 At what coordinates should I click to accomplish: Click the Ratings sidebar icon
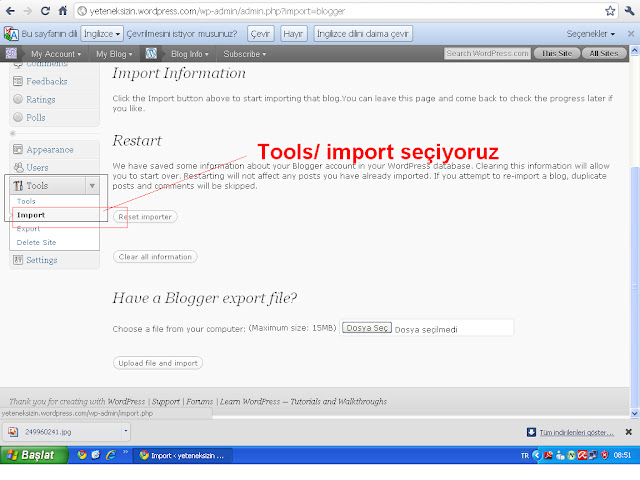point(18,99)
